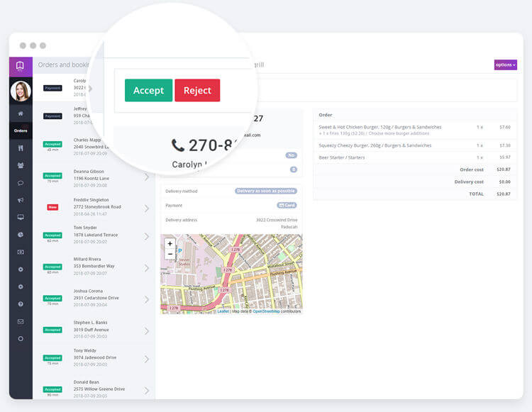Click gear icon directly below money icon
This screenshot has height=412, width=532.
coord(21,269)
